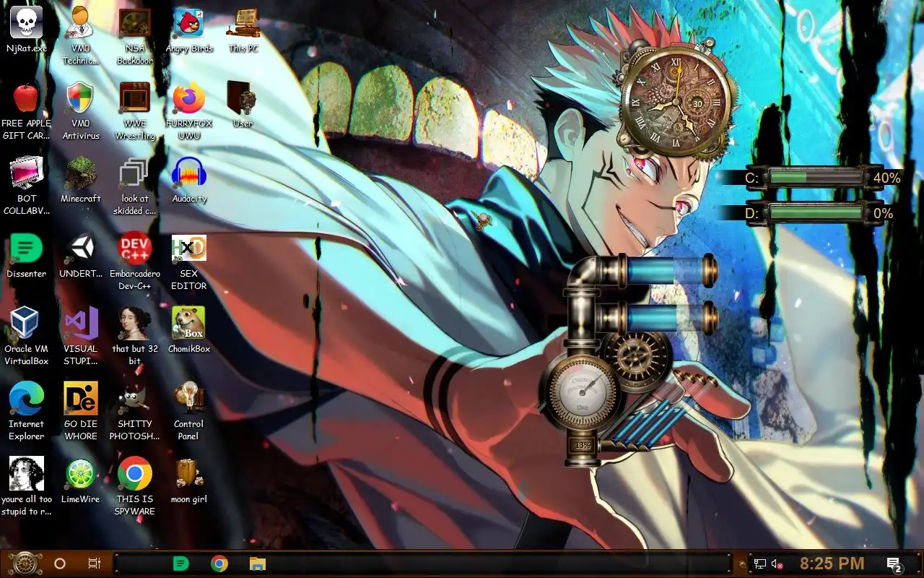Open WWE Wrestling shortcut

coord(134,97)
